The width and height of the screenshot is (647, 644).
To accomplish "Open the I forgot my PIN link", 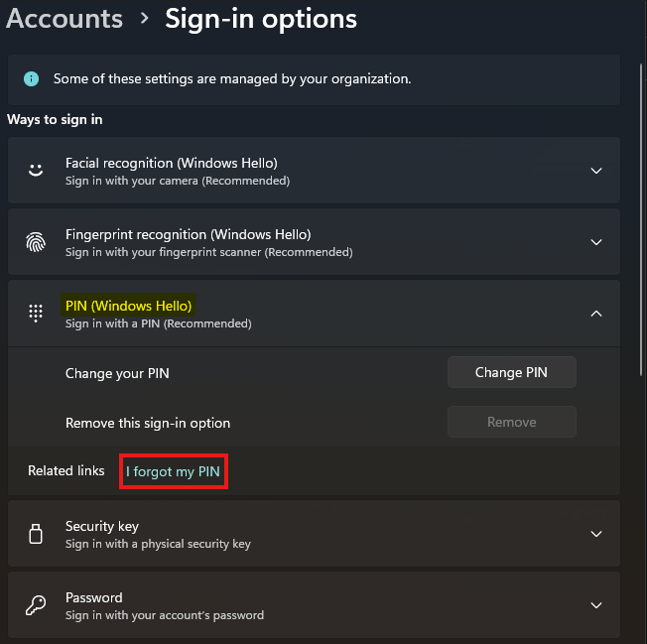I will tap(173, 471).
